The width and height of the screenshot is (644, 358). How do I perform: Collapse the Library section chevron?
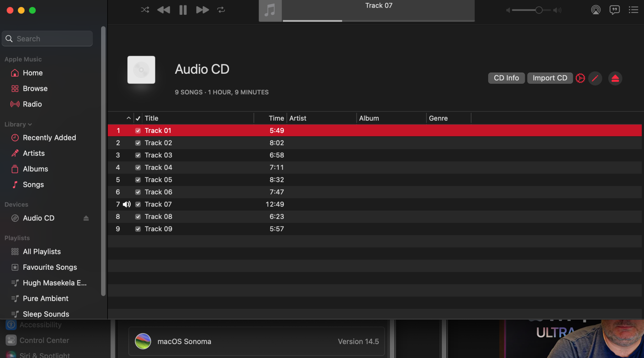pos(30,125)
